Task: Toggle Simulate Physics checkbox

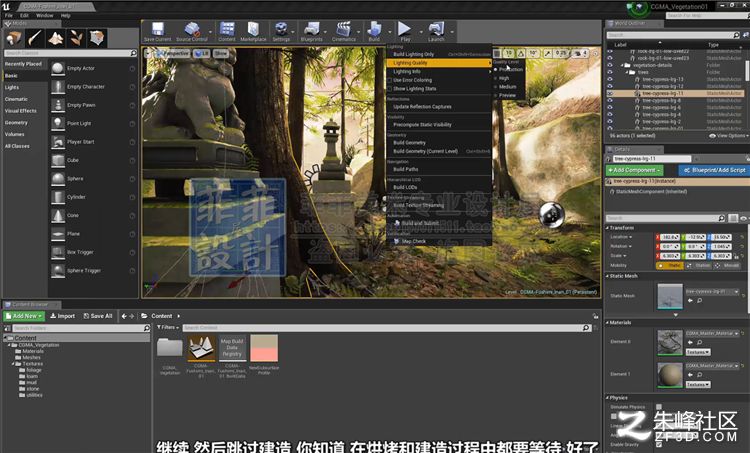Action: (659, 407)
